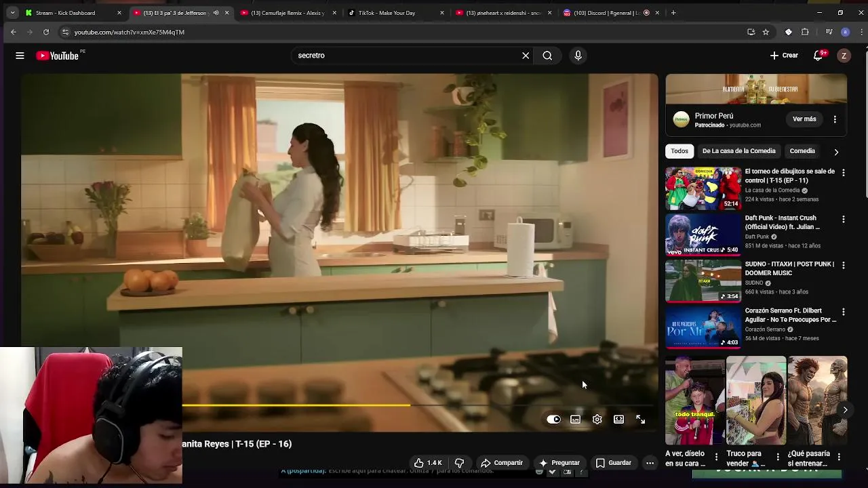Open the Z account avatar menu
868x488 pixels.
[844, 56]
